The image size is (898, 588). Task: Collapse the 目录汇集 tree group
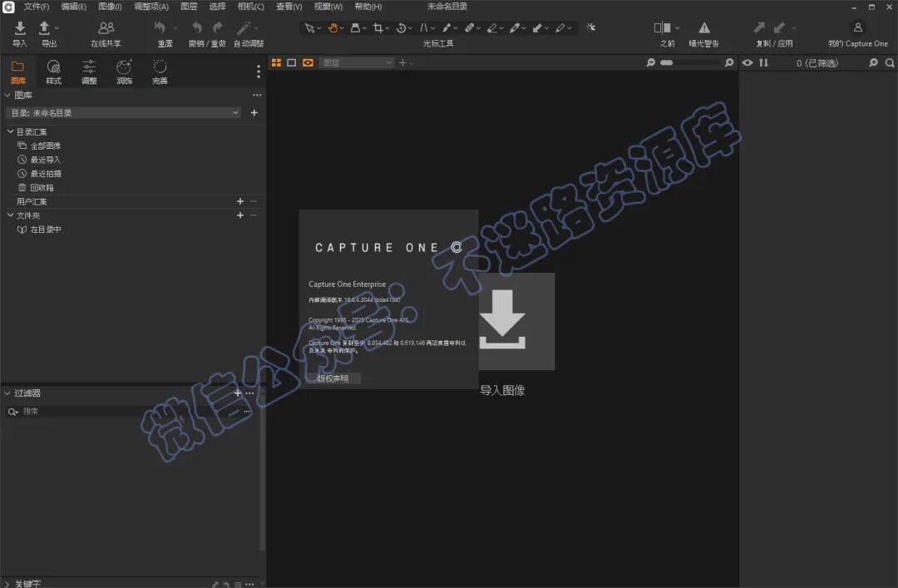[x=10, y=131]
